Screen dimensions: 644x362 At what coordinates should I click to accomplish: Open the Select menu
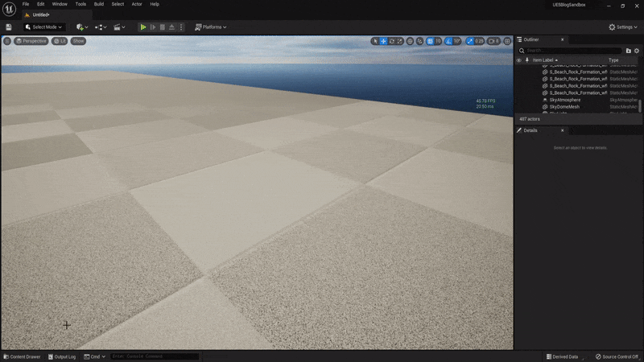click(x=118, y=4)
